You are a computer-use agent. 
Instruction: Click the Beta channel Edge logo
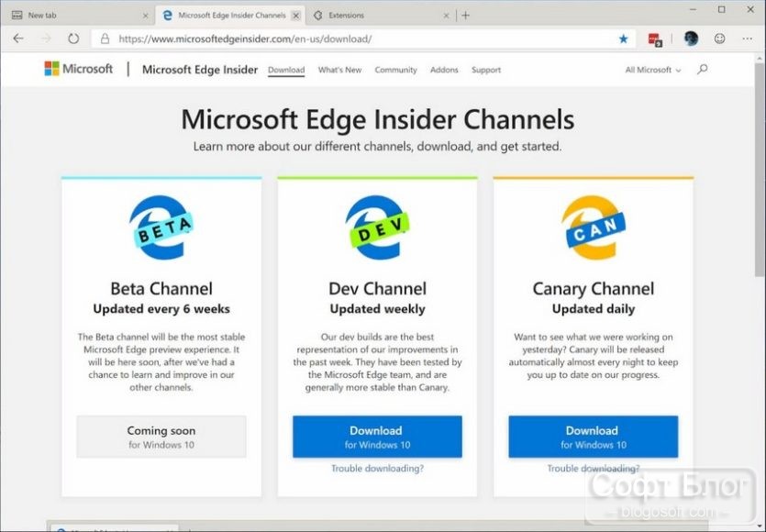point(161,227)
